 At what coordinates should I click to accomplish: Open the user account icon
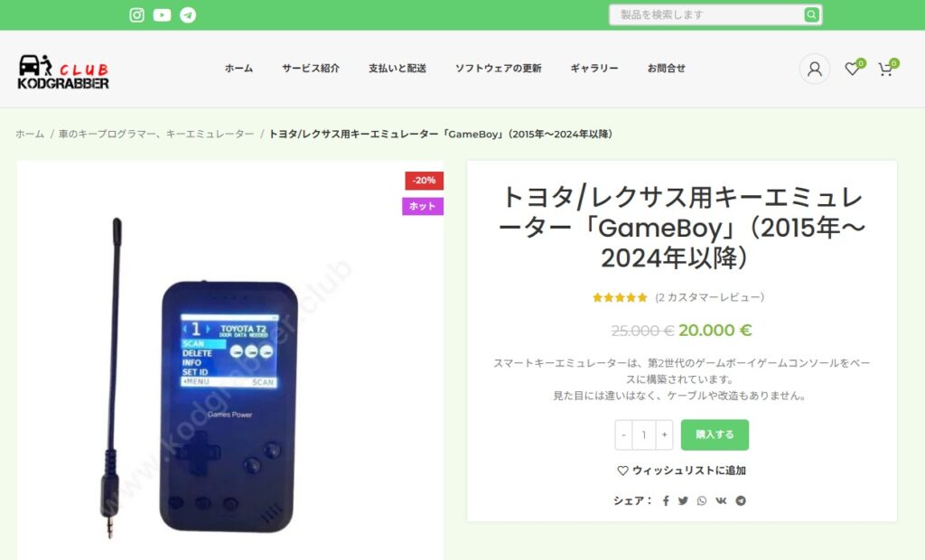tap(815, 69)
